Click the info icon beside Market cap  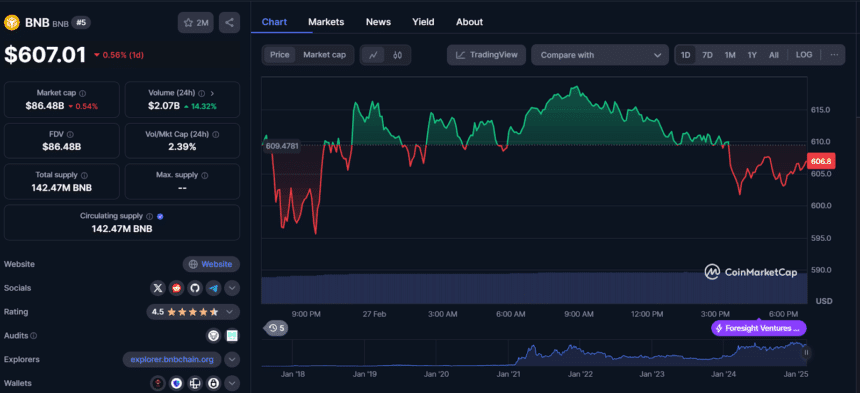83,93
